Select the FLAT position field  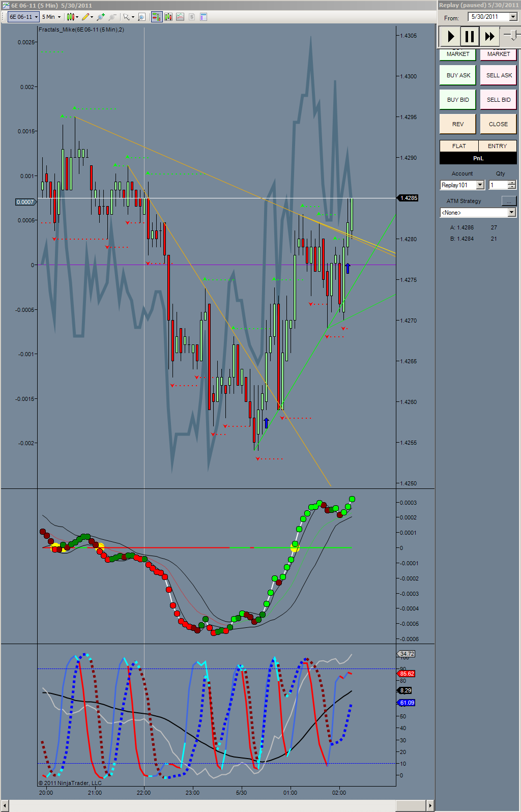click(x=459, y=146)
